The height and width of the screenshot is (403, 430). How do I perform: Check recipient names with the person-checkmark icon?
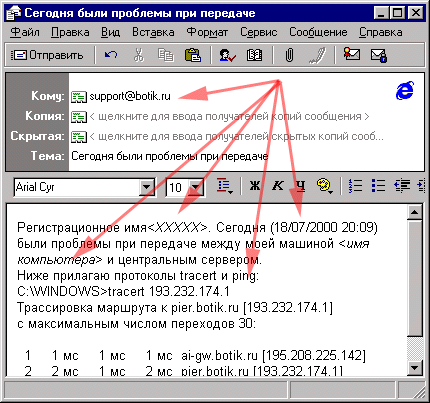227,55
